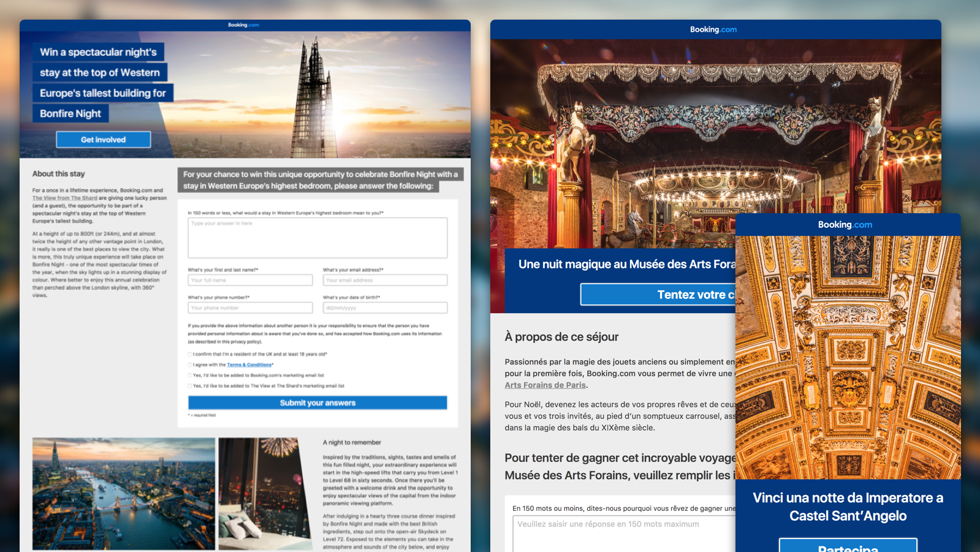Click the 150-words answer text area
980x552 pixels.
(317, 238)
